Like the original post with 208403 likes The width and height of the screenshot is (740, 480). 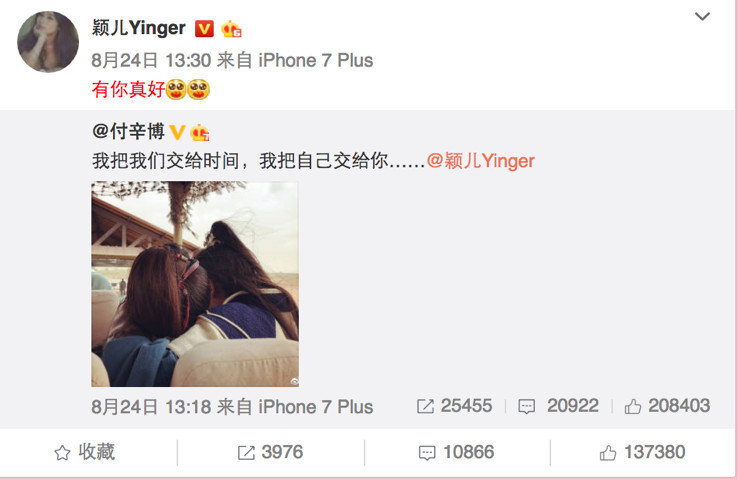click(x=667, y=406)
